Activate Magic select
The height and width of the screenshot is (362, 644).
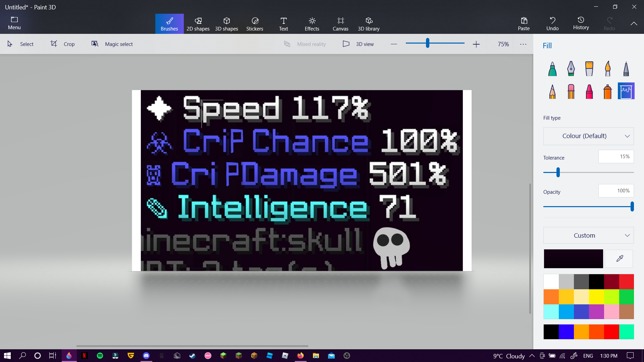click(x=112, y=44)
